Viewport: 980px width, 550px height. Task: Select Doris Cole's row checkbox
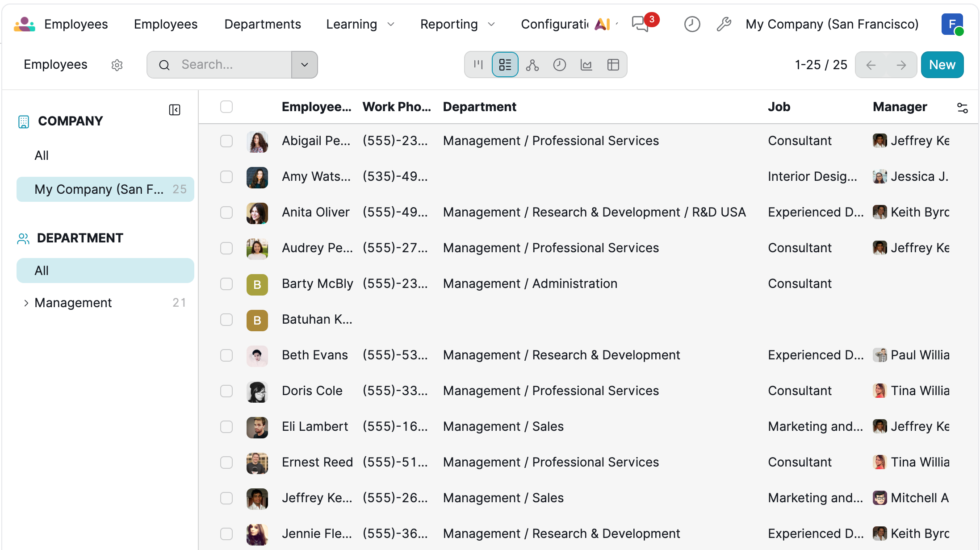click(226, 391)
